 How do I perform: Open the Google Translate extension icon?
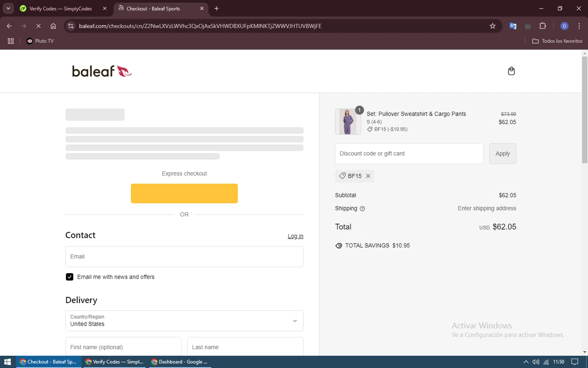[513, 26]
